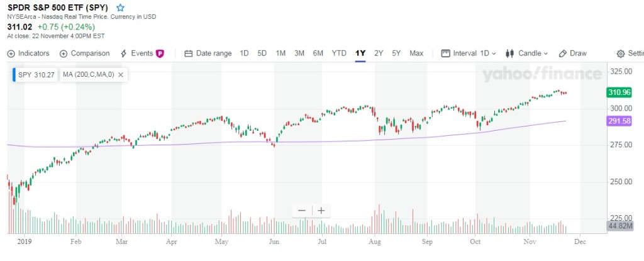Expand the Candle chart type dropdown
This screenshot has width=644, height=261.
(x=527, y=53)
